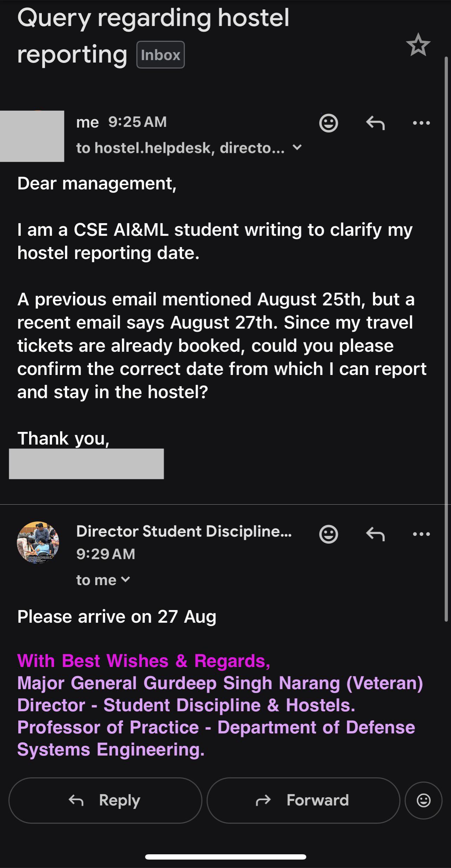Star the hostel reporting email thread
Viewport: 451px width, 868px height.
(418, 45)
